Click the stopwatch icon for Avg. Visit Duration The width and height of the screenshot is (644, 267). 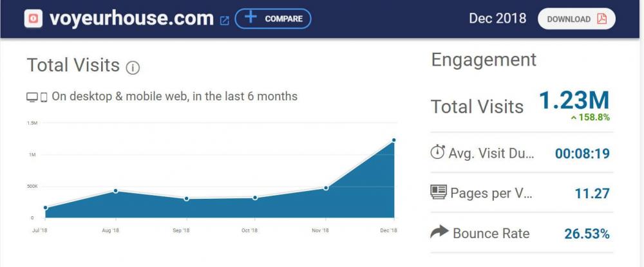click(438, 153)
